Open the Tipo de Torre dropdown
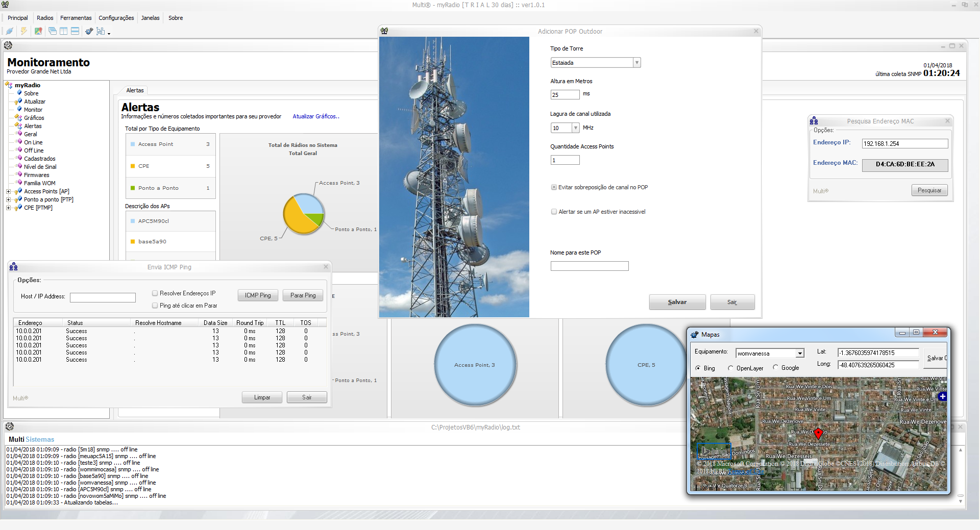 (636, 63)
